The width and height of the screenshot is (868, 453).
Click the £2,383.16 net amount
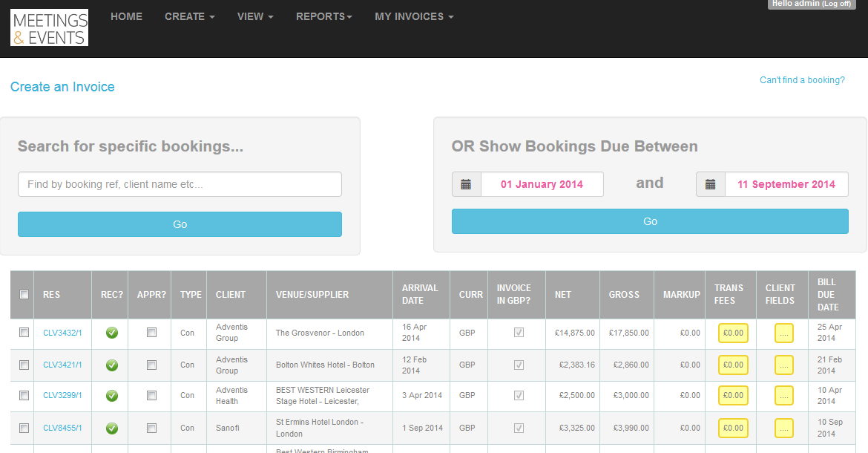click(577, 365)
